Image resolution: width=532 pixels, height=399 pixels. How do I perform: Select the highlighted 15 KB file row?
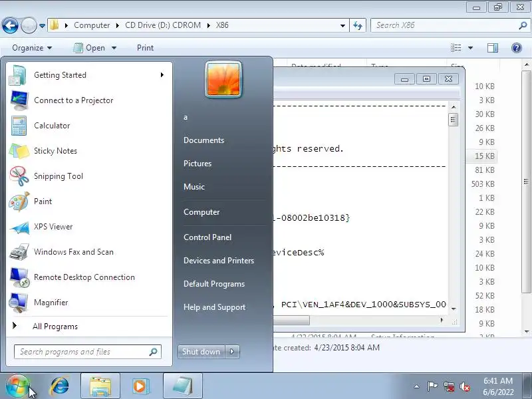(483, 156)
